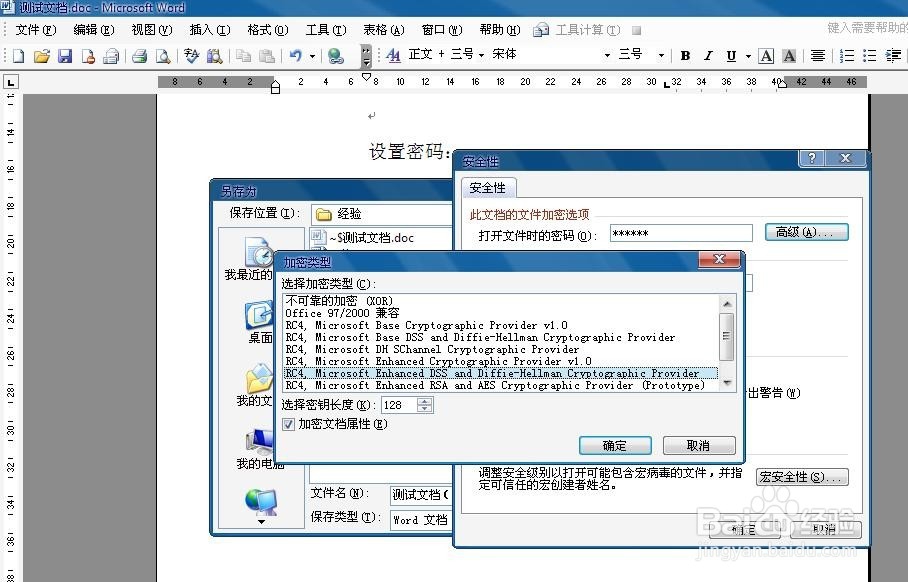Click the open-file password field
The image size is (908, 582).
click(x=681, y=233)
